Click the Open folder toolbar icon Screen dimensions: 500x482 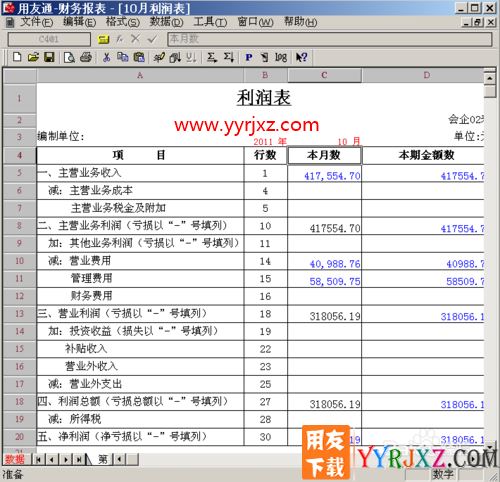(33, 57)
